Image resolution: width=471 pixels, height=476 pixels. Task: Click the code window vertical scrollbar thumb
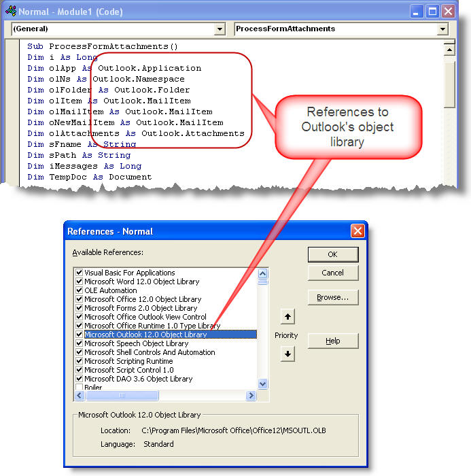point(449,84)
